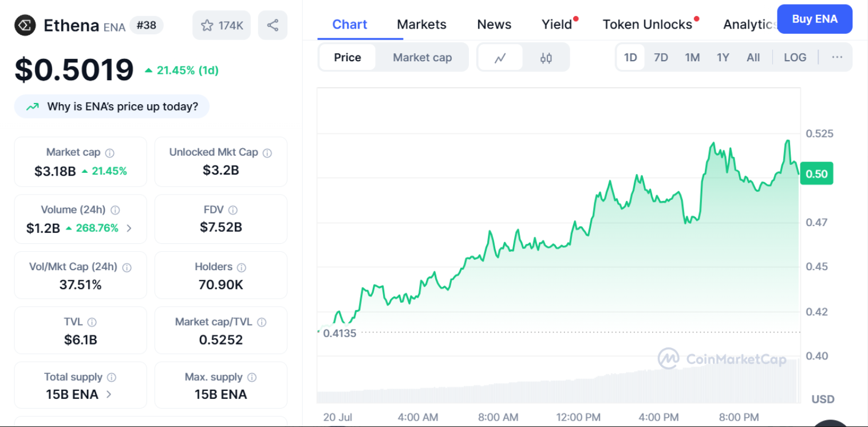Open the Chart tab
Viewport: 868px width, 427px height.
coord(350,24)
